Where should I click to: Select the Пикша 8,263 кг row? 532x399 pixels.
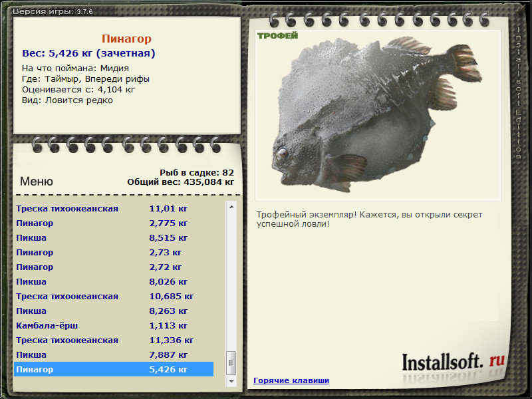pos(114,311)
